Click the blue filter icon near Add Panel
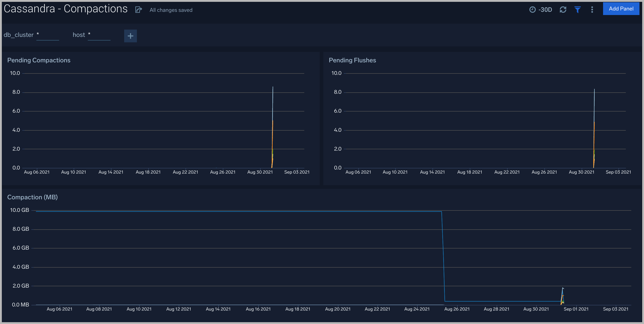This screenshot has height=324, width=644. tap(578, 10)
